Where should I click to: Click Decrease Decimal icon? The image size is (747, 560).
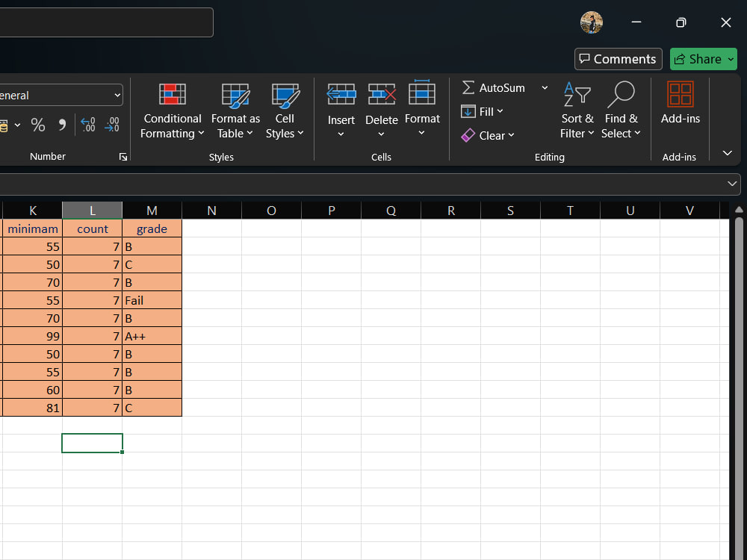112,125
